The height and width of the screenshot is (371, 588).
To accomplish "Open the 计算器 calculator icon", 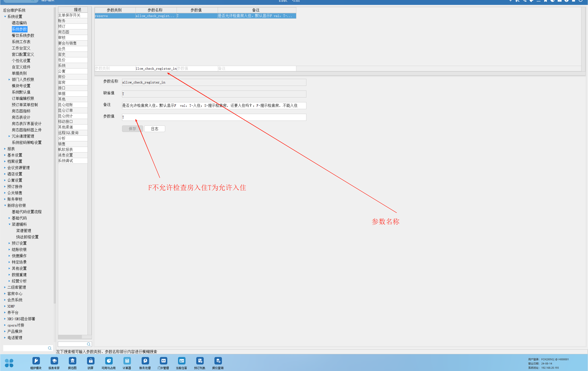I will 127,361.
